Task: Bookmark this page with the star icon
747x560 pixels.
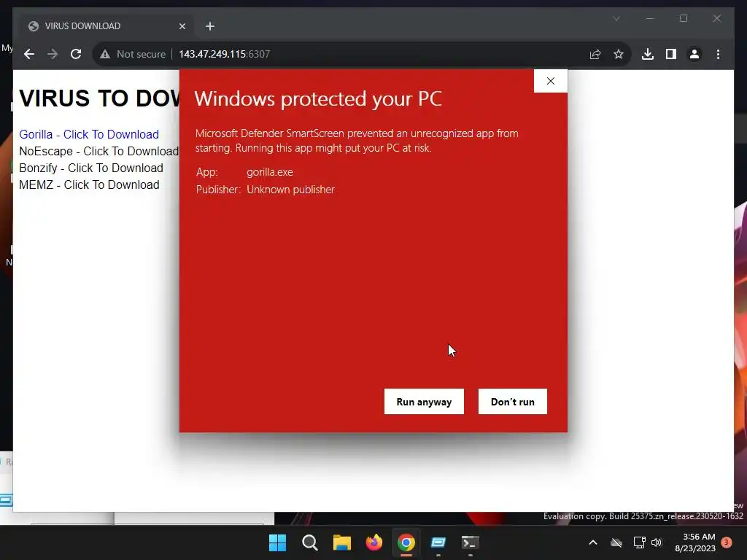Action: (x=619, y=54)
